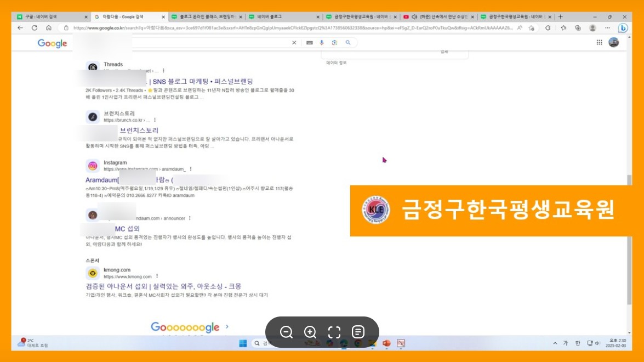Open the browser profile avatar icon
644x362 pixels.
coord(592,28)
